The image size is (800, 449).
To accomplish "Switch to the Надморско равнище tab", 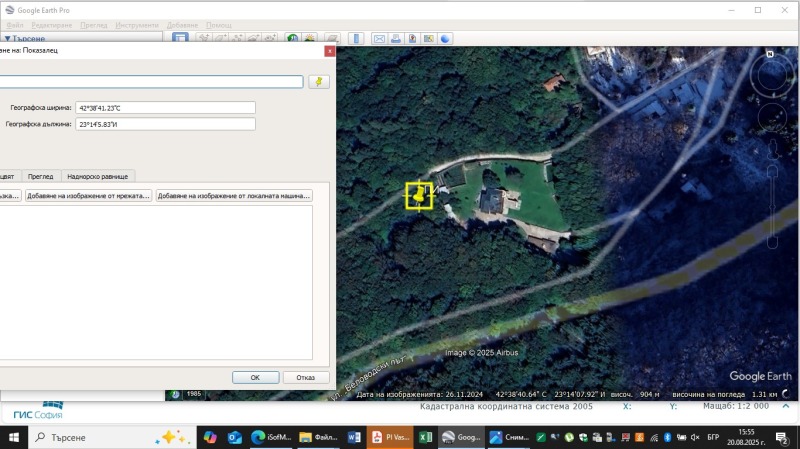I will (97, 176).
